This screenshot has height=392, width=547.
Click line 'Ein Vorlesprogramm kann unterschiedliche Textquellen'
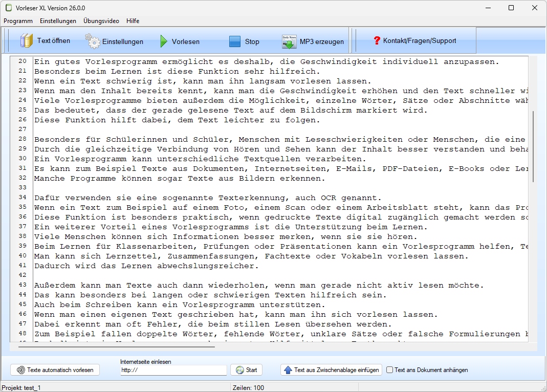point(200,159)
